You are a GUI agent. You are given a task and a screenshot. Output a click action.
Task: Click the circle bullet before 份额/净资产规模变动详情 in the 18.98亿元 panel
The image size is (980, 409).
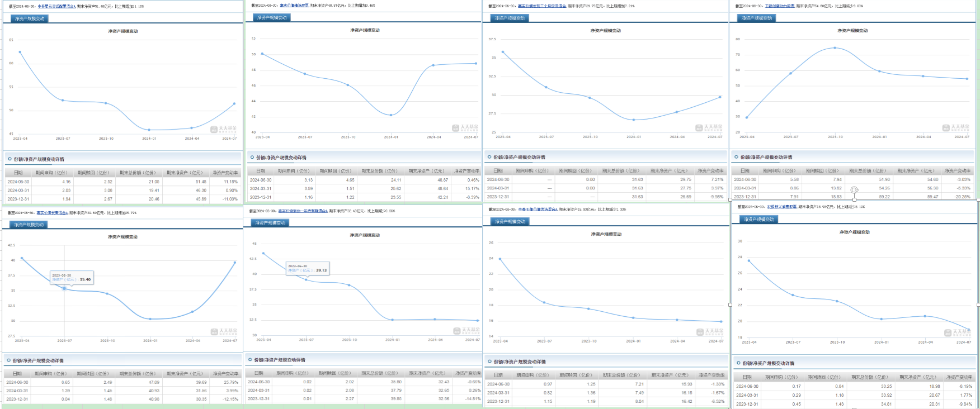738,363
